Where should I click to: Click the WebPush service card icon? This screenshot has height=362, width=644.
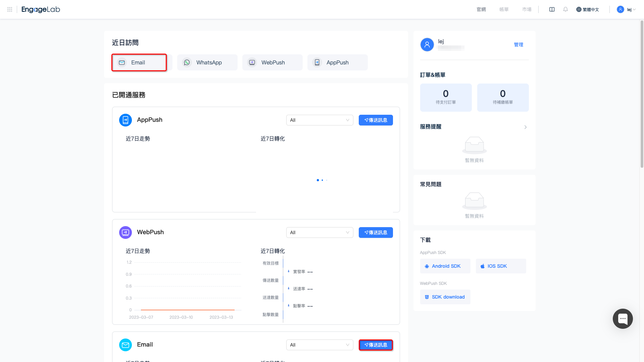pos(126,232)
